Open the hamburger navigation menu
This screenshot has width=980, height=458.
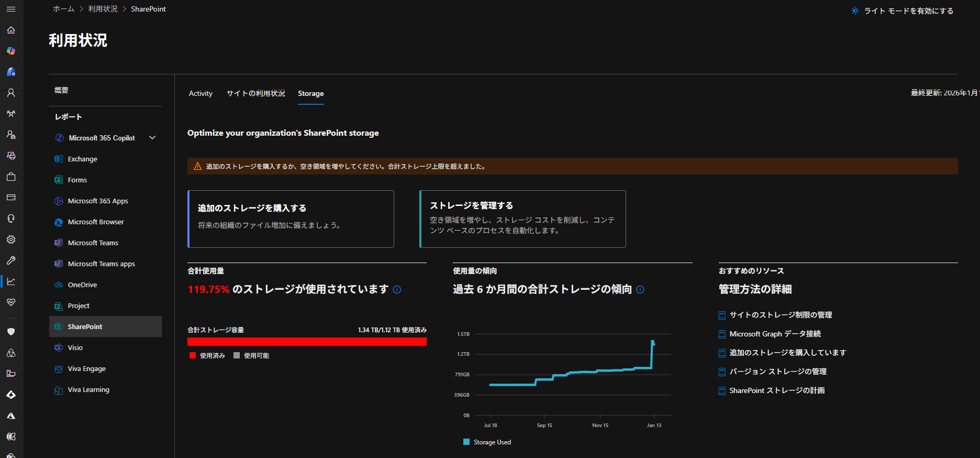pos(11,9)
